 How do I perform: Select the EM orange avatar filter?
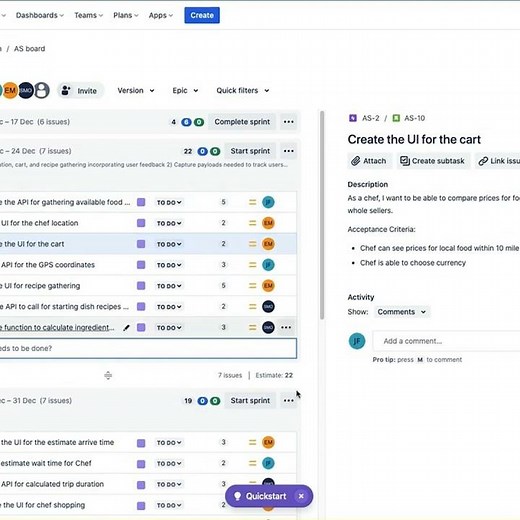pos(10,90)
